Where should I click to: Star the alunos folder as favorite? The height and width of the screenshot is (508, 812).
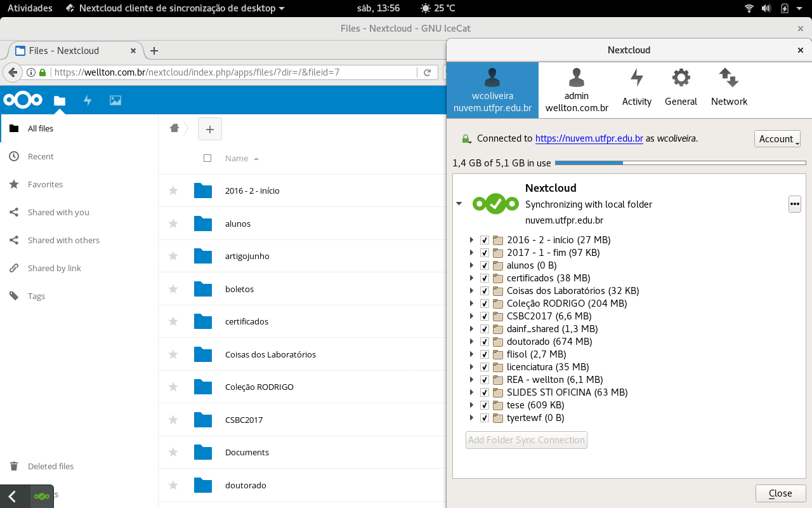[173, 224]
